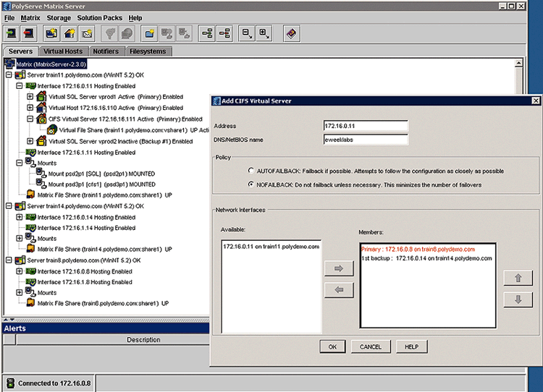Select Primary member 172.16.0.8 on train8

(x=418, y=249)
